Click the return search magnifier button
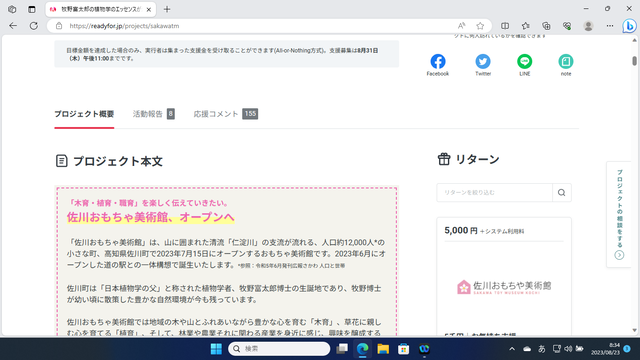640x360 pixels. (x=562, y=193)
